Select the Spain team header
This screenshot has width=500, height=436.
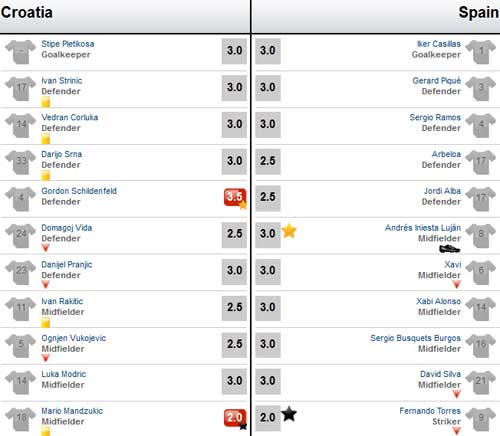(x=479, y=13)
